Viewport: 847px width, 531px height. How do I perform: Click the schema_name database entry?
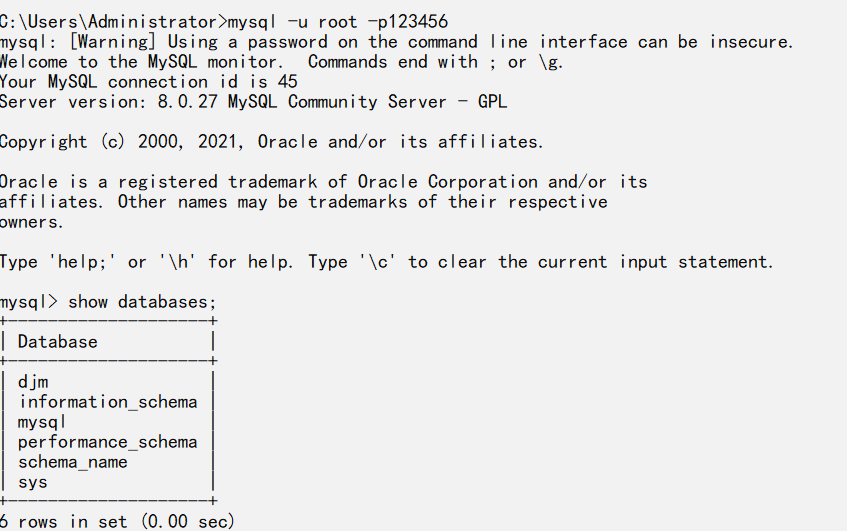click(72, 462)
